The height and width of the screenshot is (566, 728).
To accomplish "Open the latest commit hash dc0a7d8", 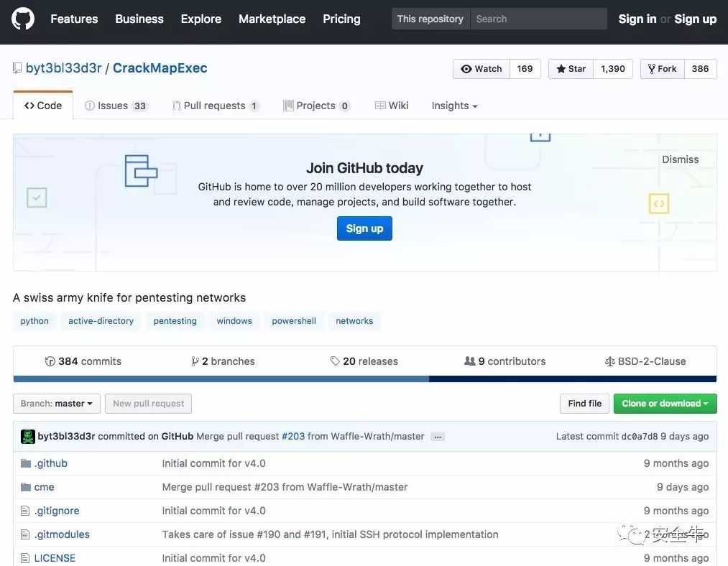I will [640, 437].
